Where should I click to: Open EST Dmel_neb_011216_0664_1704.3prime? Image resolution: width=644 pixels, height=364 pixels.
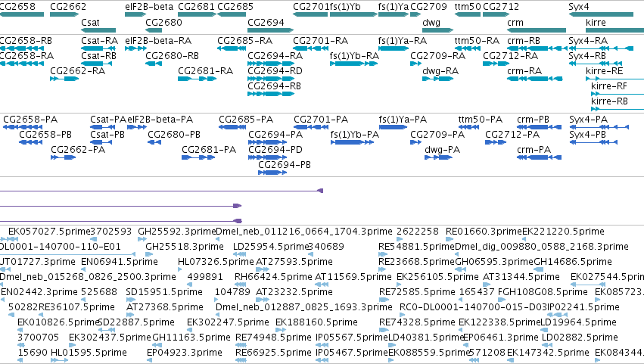219,239
